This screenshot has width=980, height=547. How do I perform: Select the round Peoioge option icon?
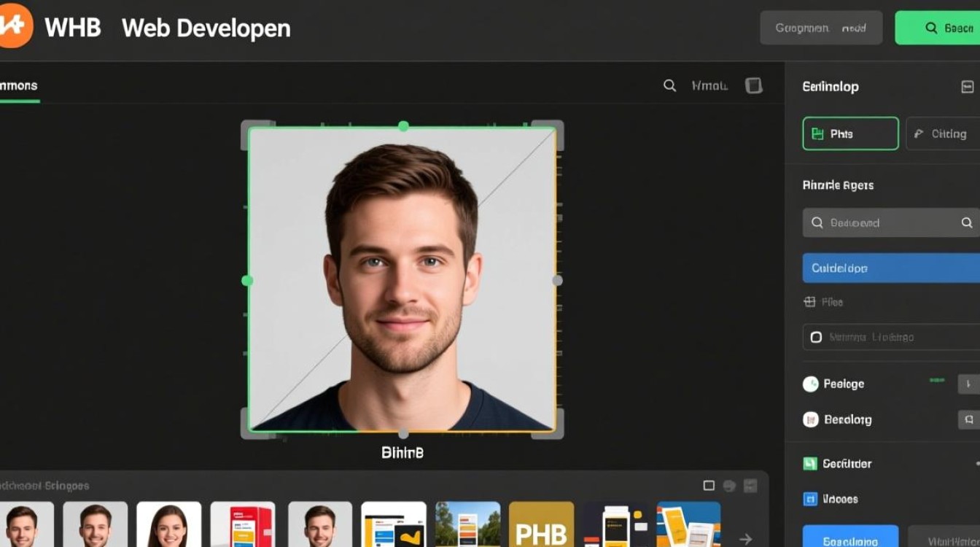pos(810,384)
